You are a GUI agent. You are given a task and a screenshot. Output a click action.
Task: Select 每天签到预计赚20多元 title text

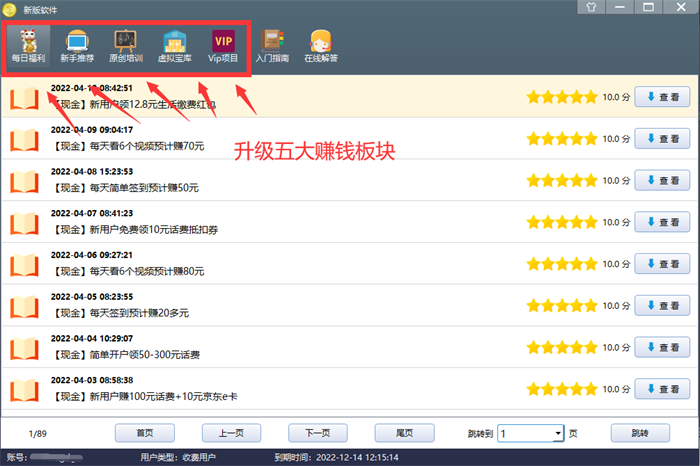point(139,313)
